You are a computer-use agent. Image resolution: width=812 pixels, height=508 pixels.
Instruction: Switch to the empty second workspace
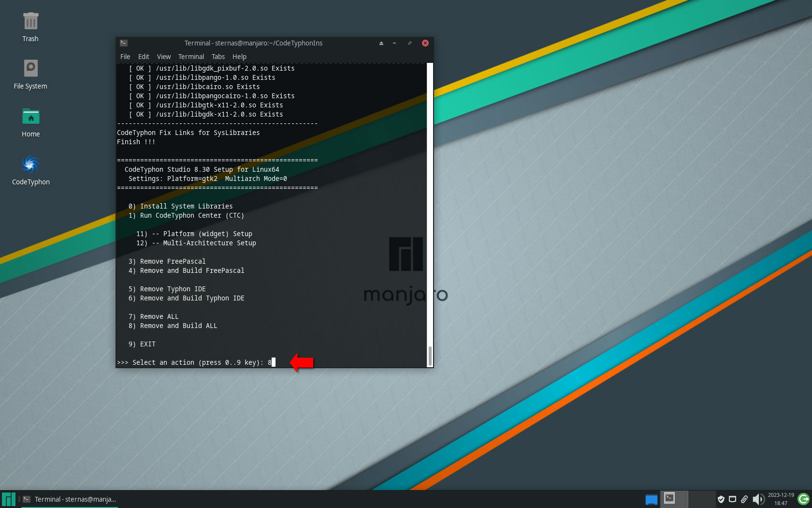[702, 499]
